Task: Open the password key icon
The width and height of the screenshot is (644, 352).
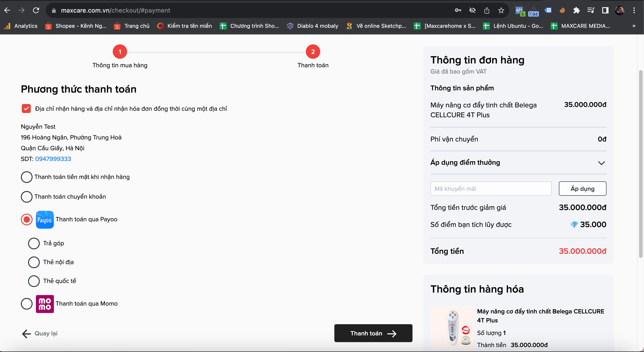Action: tap(458, 10)
